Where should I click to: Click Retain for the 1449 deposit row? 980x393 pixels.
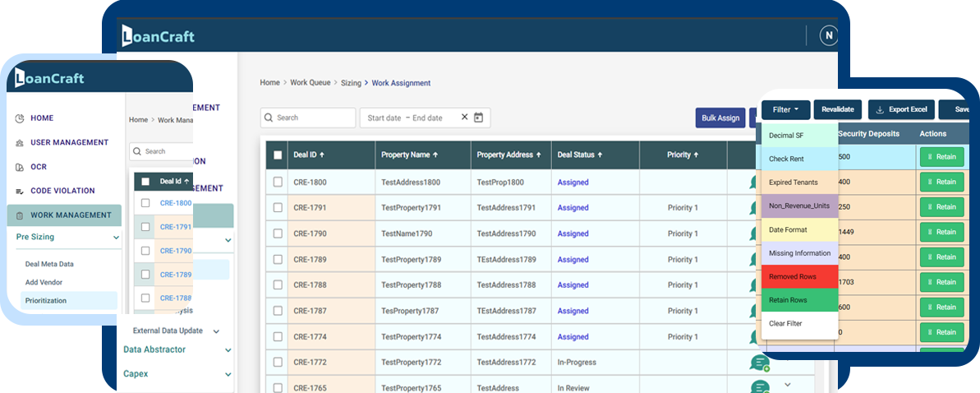(x=942, y=232)
